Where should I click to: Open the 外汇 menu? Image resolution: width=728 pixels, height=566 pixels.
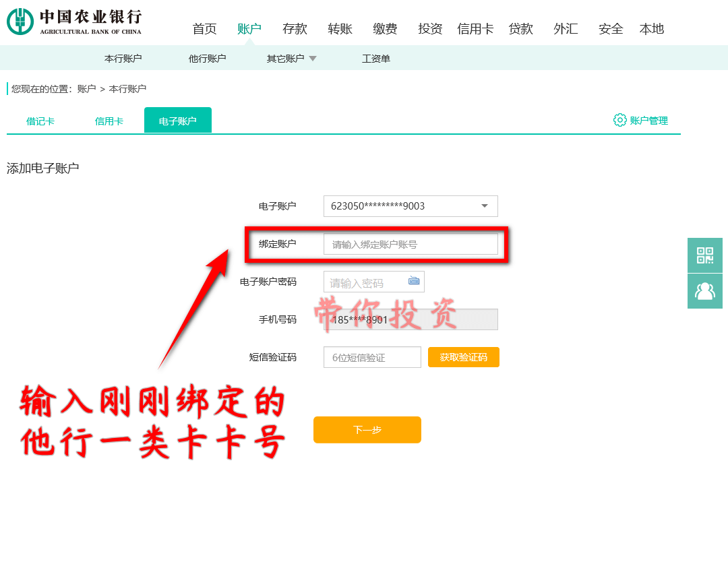pos(566,29)
